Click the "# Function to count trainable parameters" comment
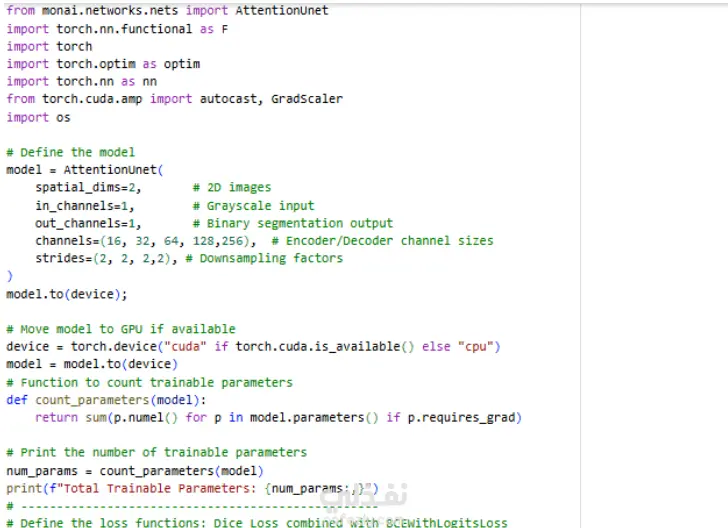The width and height of the screenshot is (728, 528). pyautogui.click(x=150, y=383)
